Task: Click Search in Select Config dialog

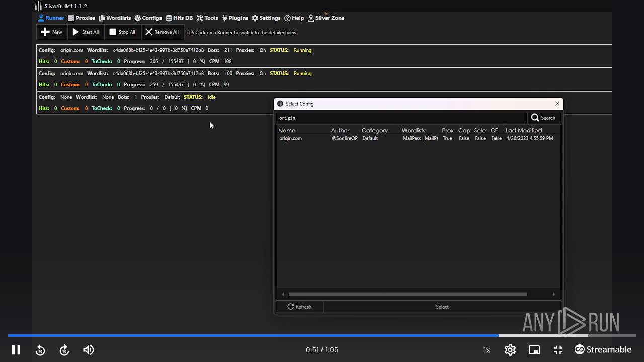Action: 543,118
